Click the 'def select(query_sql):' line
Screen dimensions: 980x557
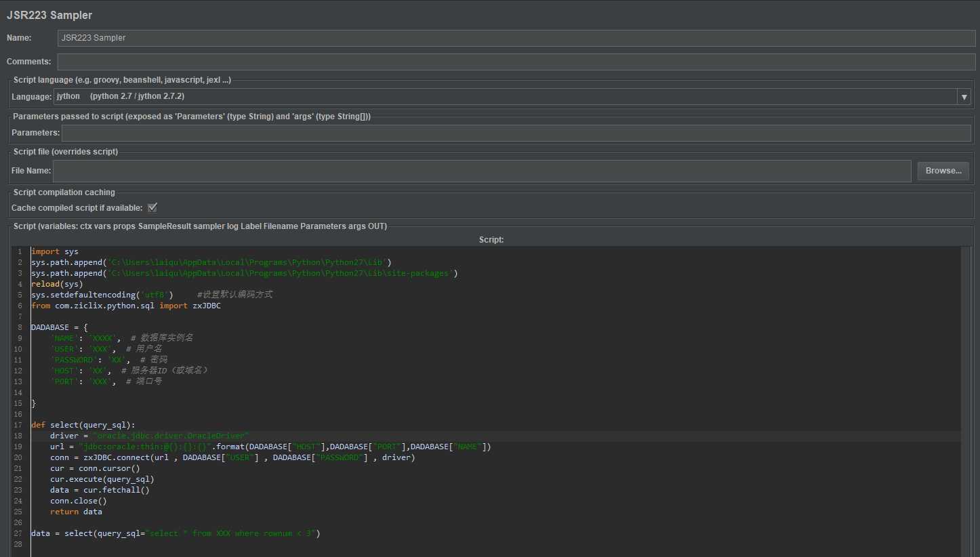pyautogui.click(x=83, y=425)
